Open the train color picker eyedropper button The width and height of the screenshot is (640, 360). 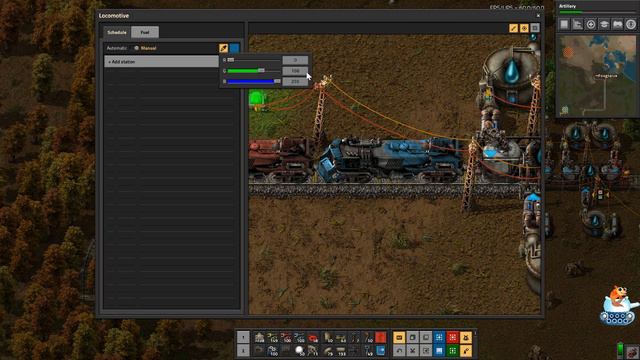pyautogui.click(x=223, y=48)
